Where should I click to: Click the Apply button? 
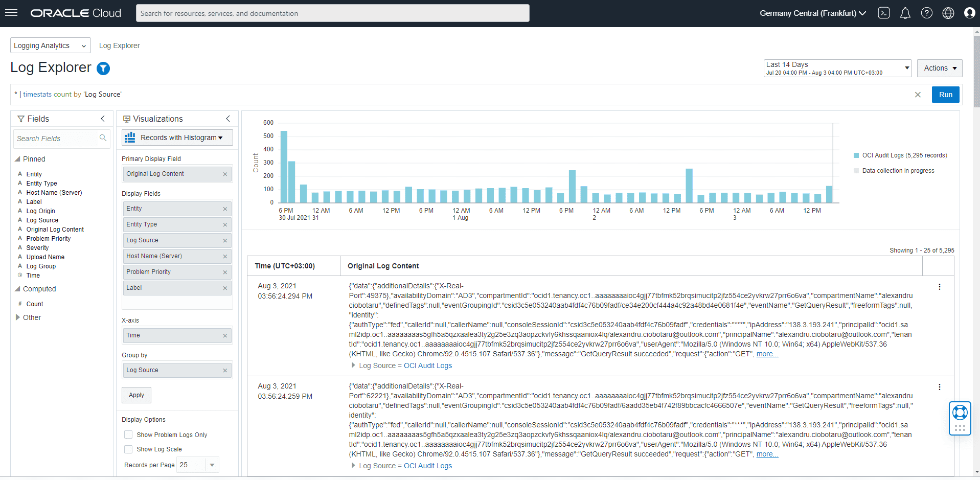point(136,395)
